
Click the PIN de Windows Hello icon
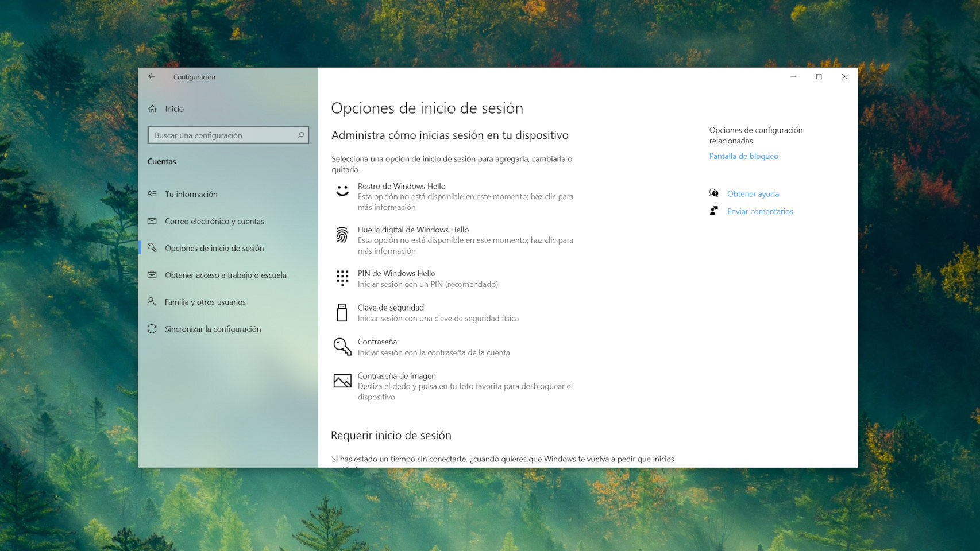(342, 278)
